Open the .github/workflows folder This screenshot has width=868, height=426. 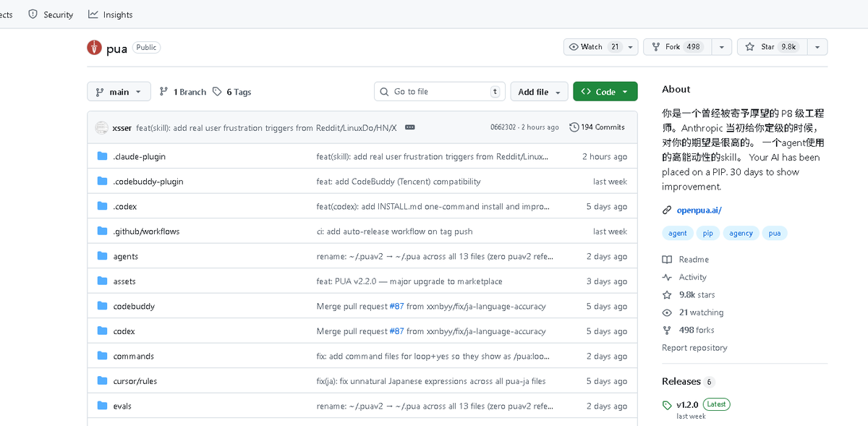click(146, 231)
